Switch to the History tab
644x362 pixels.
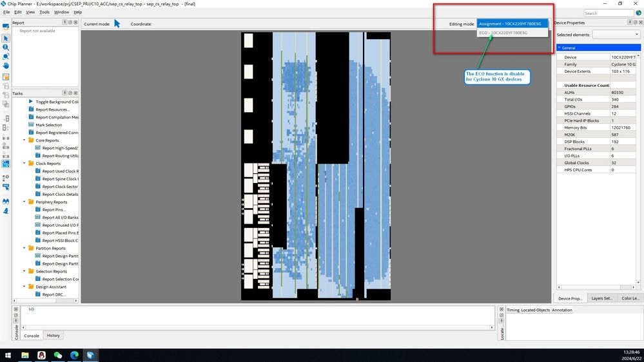53,336
